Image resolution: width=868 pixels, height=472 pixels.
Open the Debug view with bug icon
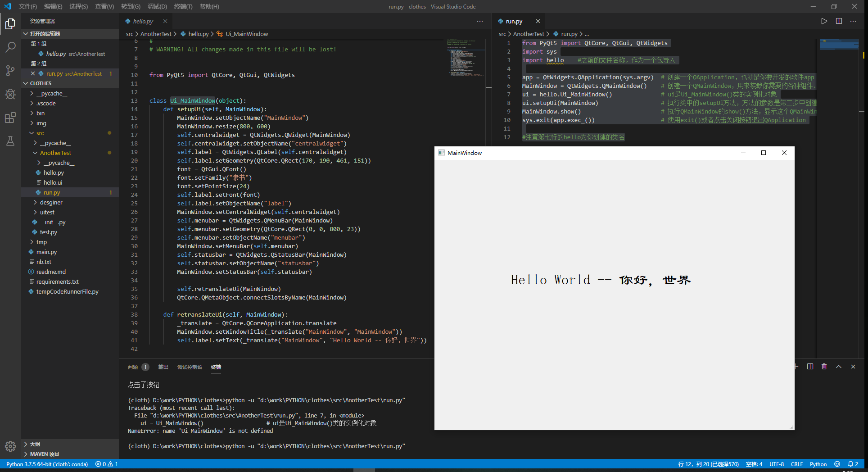[x=10, y=94]
